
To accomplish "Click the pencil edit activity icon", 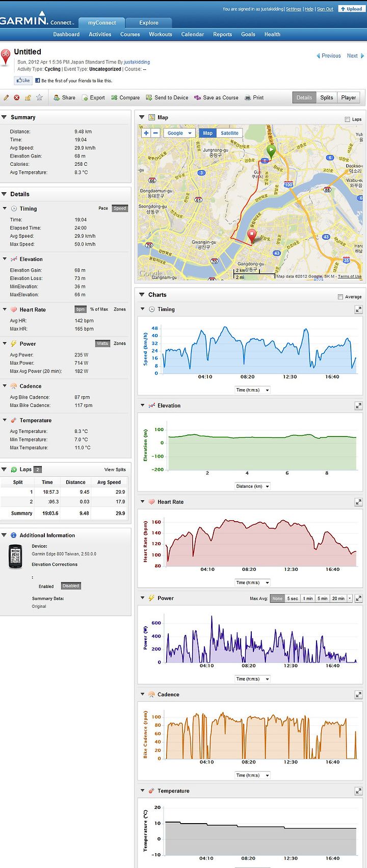I will [x=6, y=97].
